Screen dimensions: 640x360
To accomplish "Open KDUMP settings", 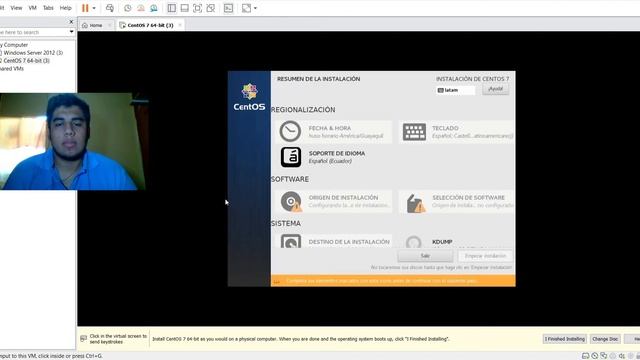I will pos(456,242).
